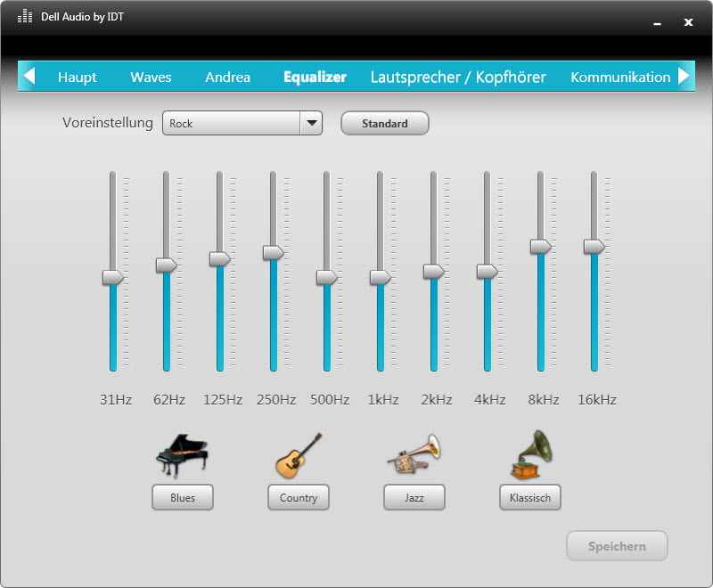Viewport: 713px width, 588px height.
Task: Switch to the Haupt tab
Action: [x=78, y=77]
